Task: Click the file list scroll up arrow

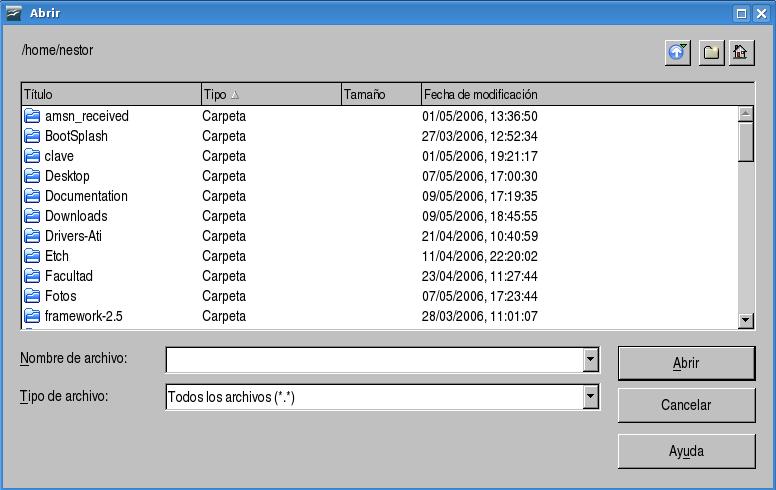Action: coord(746,113)
